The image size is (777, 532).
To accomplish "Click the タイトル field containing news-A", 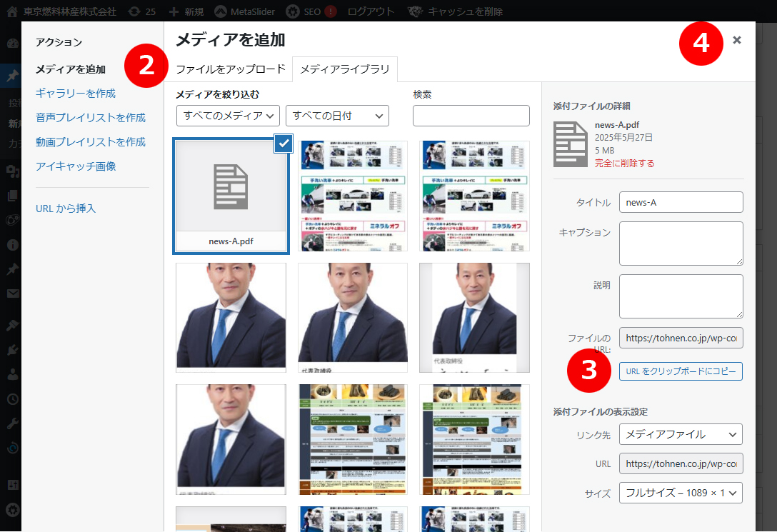I will (681, 203).
